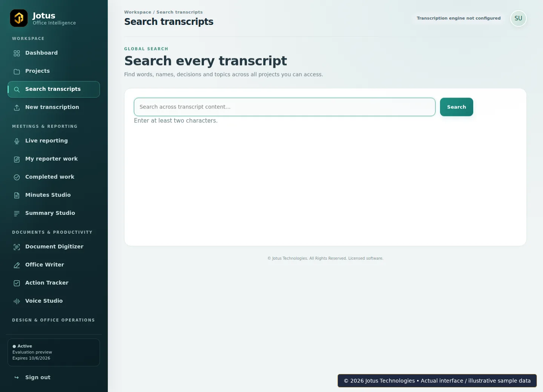Image resolution: width=543 pixels, height=392 pixels.
Task: Click the Office Writer pen icon
Action: pyautogui.click(x=17, y=265)
